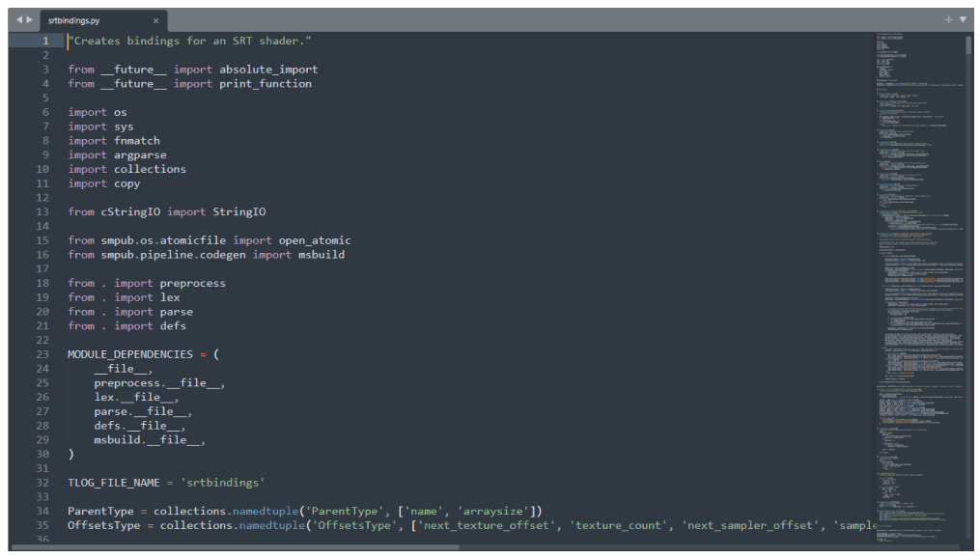The image size is (980, 558).
Task: Click MODULE_DEPENDENCIES variable name
Action: pos(130,354)
